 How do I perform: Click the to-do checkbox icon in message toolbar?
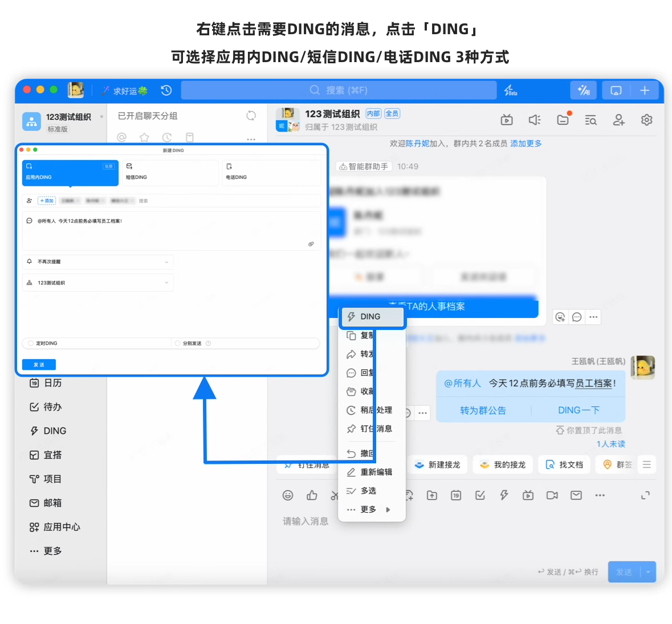[480, 495]
